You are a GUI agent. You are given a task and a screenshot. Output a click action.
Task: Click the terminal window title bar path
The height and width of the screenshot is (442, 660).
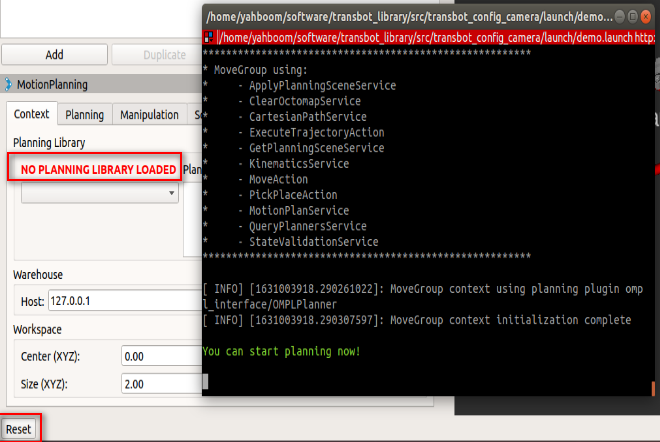pos(409,17)
